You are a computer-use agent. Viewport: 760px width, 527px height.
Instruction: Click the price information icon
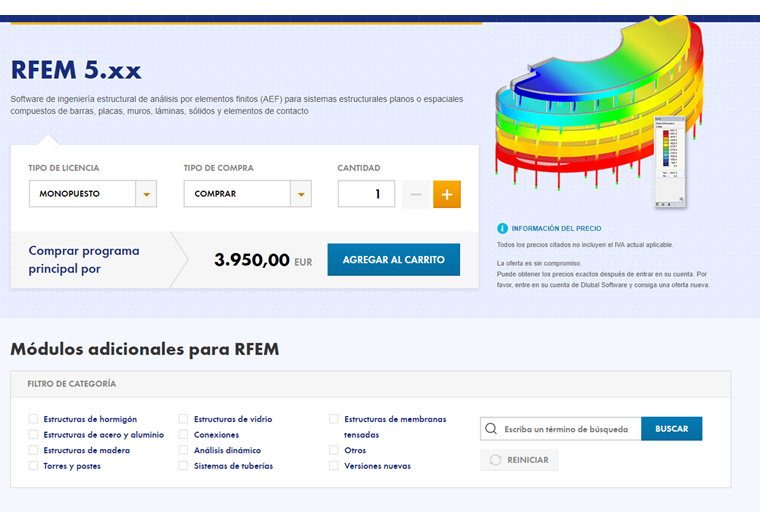(x=502, y=228)
